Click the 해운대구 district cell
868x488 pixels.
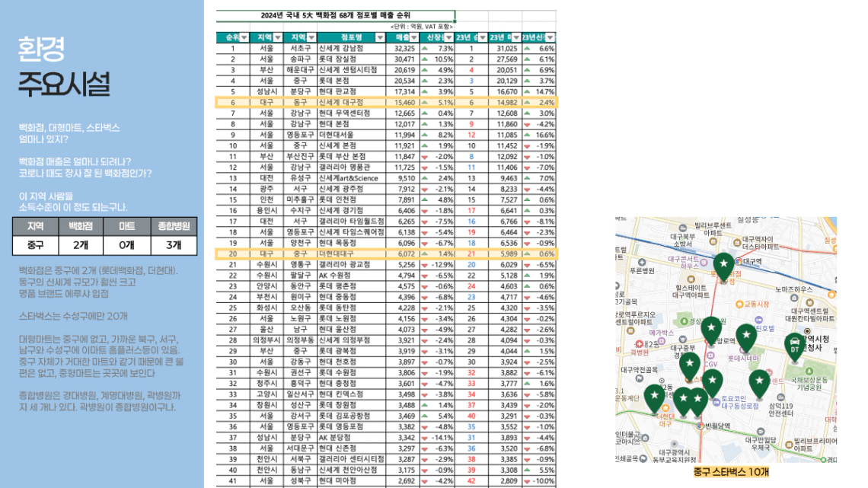pos(300,70)
